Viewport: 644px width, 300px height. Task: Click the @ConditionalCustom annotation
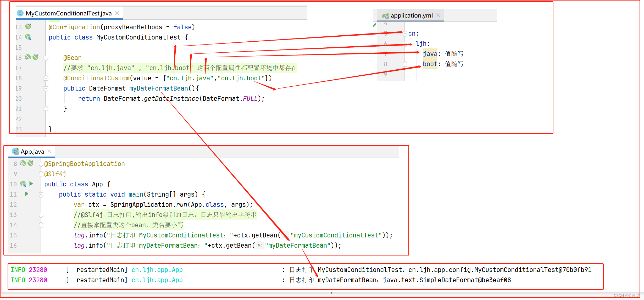point(96,78)
